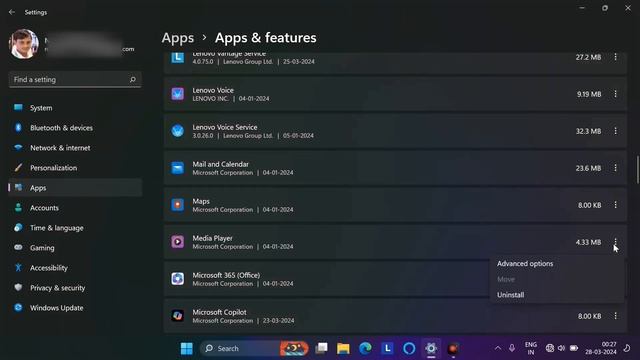Open Windows Update settings
The width and height of the screenshot is (640, 360).
75,308
